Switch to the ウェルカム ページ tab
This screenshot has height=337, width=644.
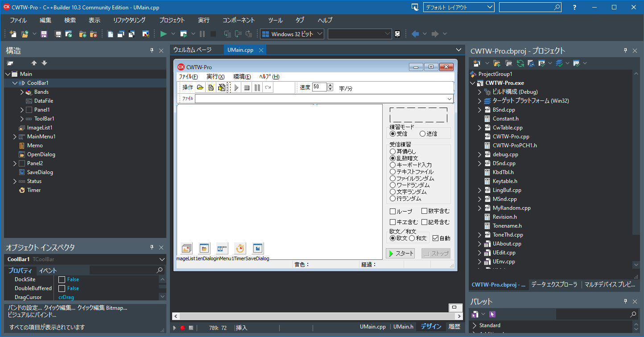point(192,50)
